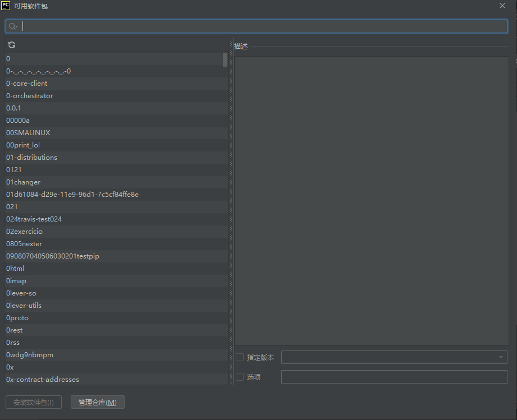Image resolution: width=517 pixels, height=420 pixels.
Task: Select the 00print_lol package
Action: [116, 145]
